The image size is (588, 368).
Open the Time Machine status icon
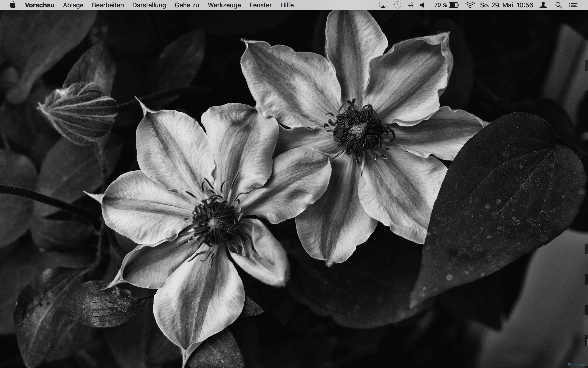tap(397, 5)
